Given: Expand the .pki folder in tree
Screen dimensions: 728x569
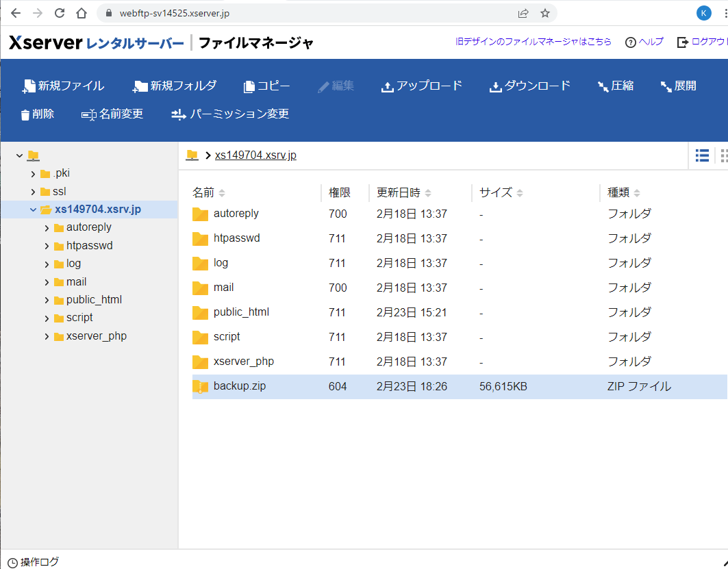Looking at the screenshot, I should 33,173.
